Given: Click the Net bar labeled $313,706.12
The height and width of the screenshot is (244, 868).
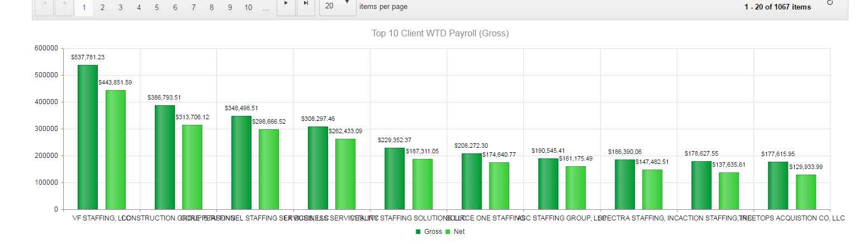Looking at the screenshot, I should (x=192, y=167).
